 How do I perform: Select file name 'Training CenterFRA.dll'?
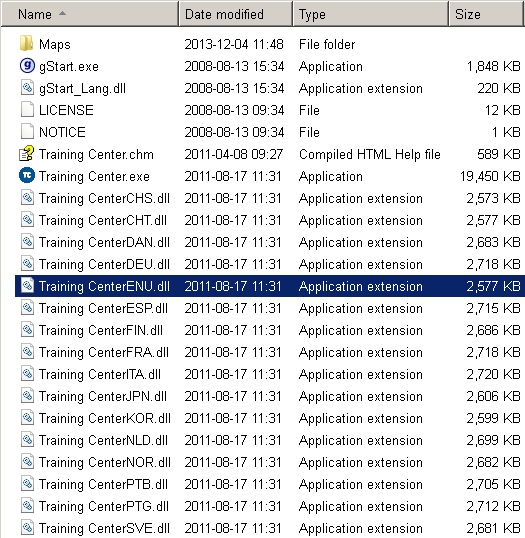[x=104, y=352]
